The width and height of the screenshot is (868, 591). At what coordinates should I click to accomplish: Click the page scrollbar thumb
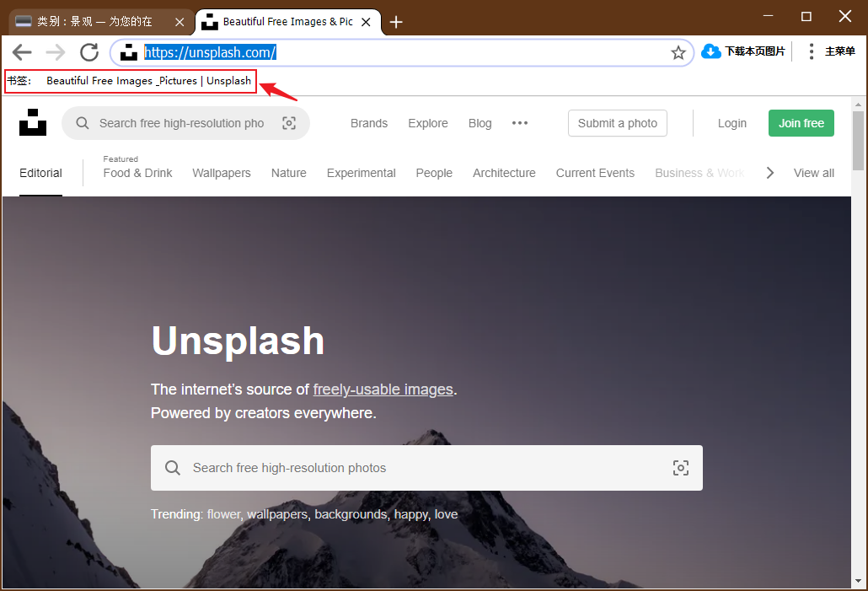tap(858, 141)
